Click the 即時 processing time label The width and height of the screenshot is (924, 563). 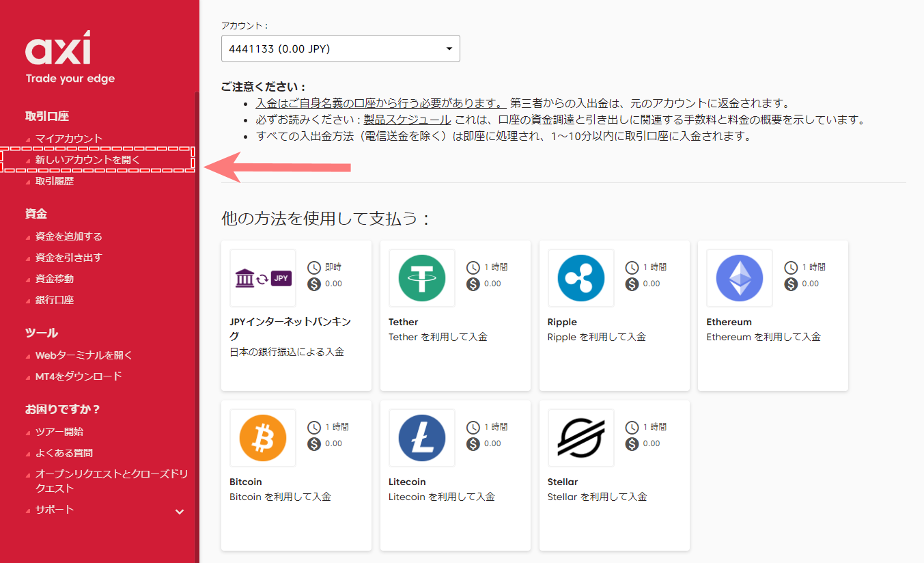(x=333, y=267)
